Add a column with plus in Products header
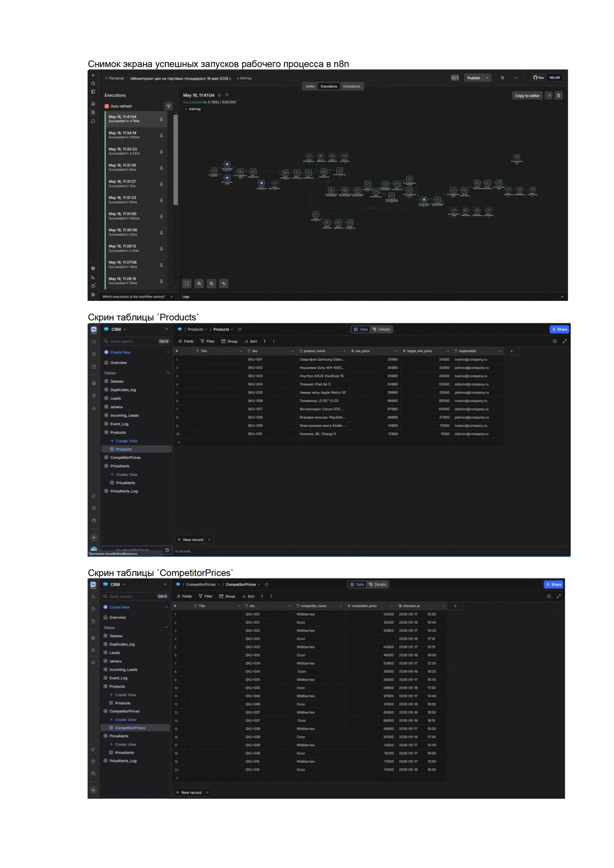This screenshot has width=614, height=868. coord(512,351)
